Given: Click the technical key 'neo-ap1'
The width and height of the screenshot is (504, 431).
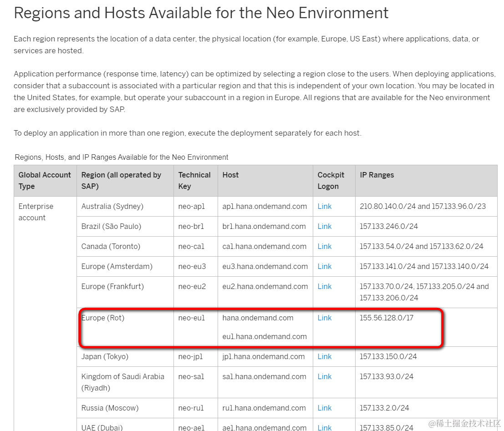Looking at the screenshot, I should click(192, 206).
